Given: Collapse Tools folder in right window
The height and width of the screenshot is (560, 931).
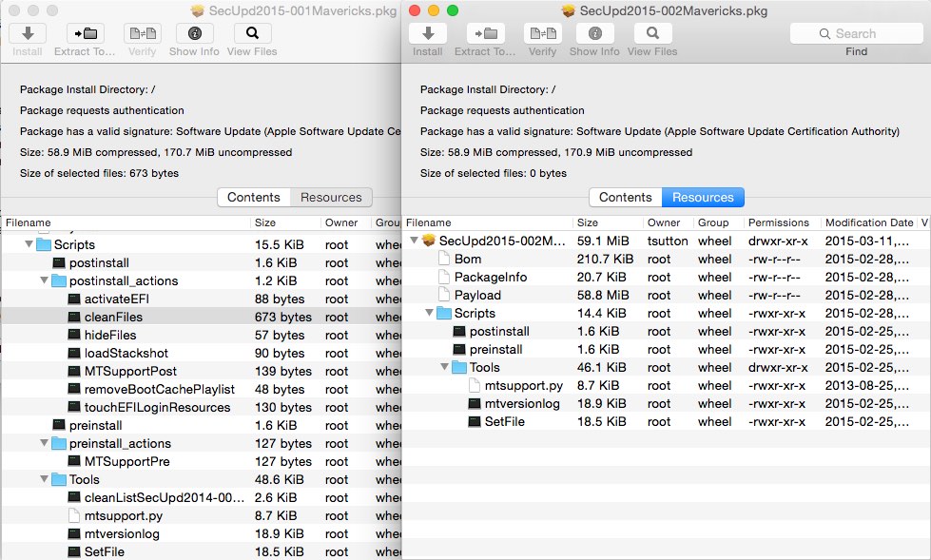Looking at the screenshot, I should [x=444, y=367].
